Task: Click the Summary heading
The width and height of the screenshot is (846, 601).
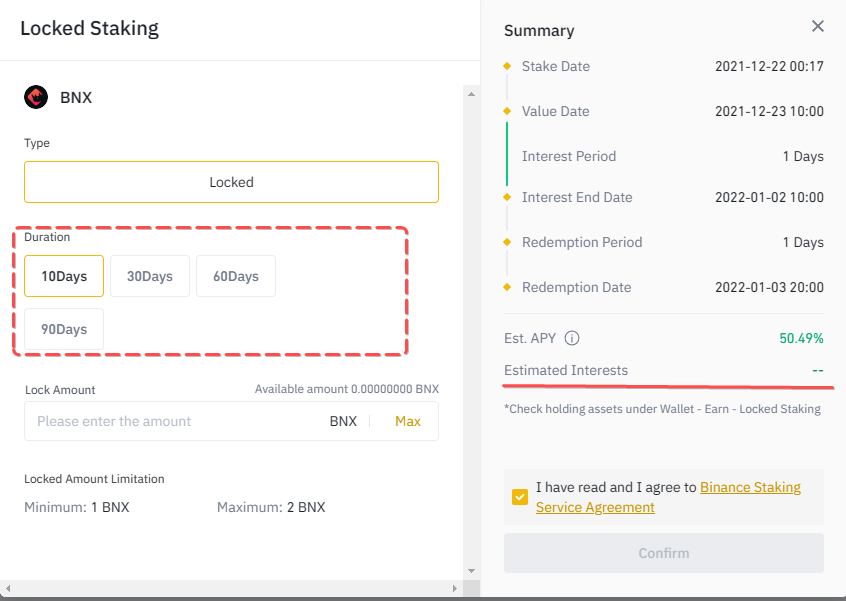Action: (x=539, y=31)
